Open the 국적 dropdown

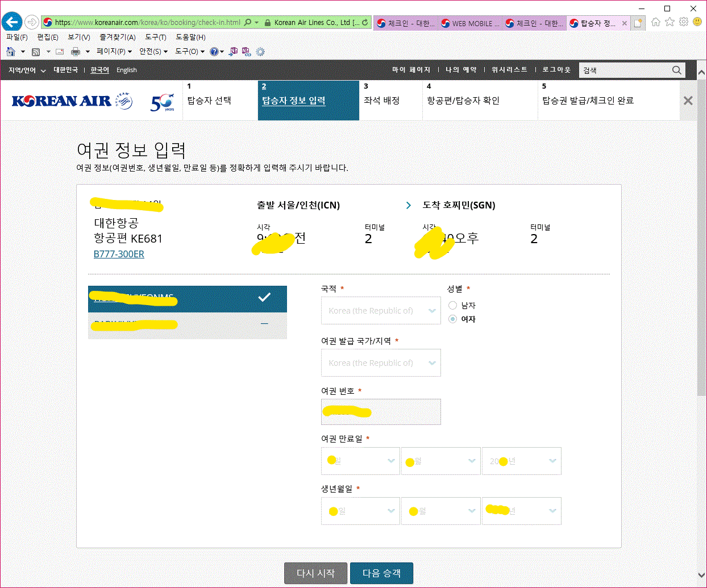(381, 311)
